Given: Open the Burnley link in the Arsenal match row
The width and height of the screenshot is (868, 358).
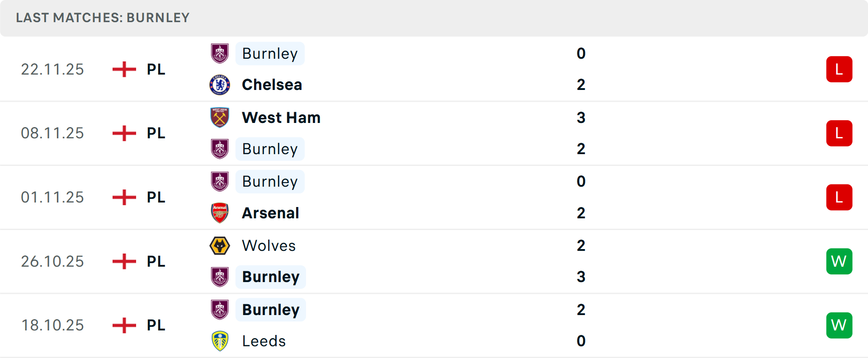Looking at the screenshot, I should click(x=270, y=182).
